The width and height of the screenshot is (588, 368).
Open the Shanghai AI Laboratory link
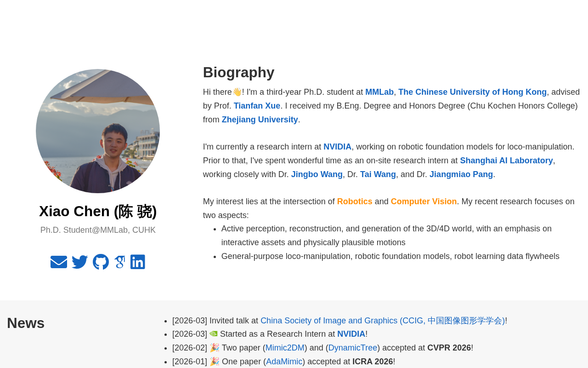click(x=506, y=161)
